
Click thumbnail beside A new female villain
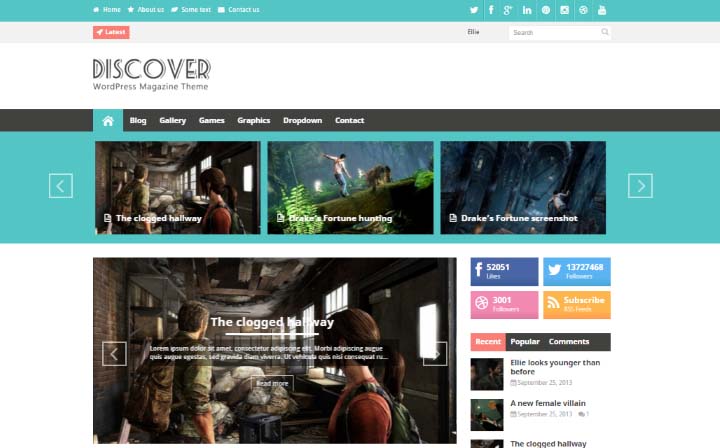[x=487, y=414]
